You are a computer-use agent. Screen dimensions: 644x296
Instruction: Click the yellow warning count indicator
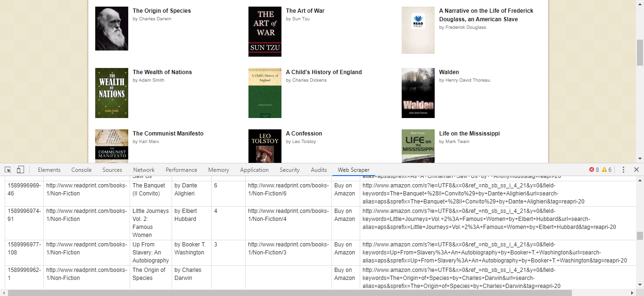[x=607, y=170]
